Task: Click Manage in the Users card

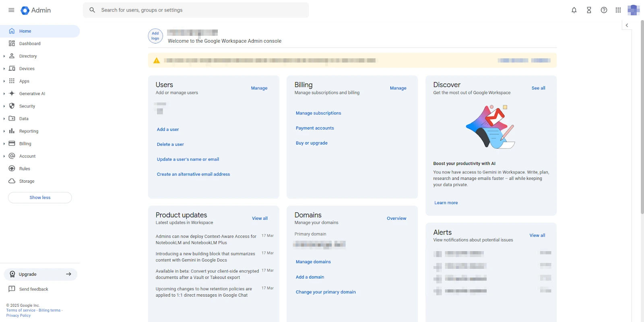Action: point(259,88)
